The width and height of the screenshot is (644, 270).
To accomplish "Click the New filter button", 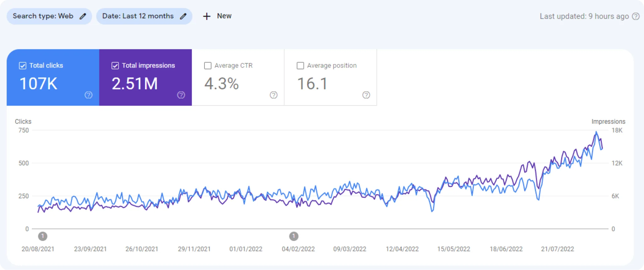I will [x=224, y=16].
